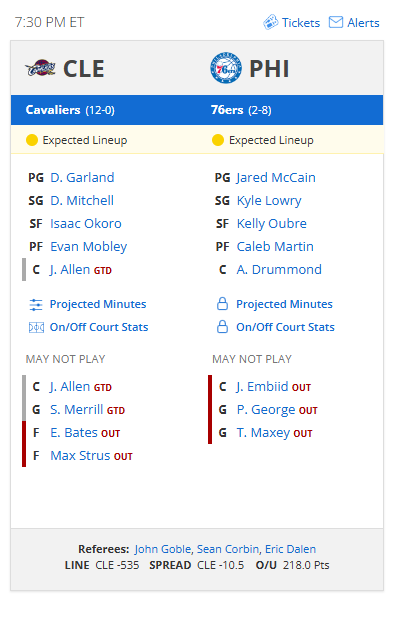Screen dimensions: 405x617
Task: Open the Cavaliers Projected Minutes link
Action: pos(98,304)
